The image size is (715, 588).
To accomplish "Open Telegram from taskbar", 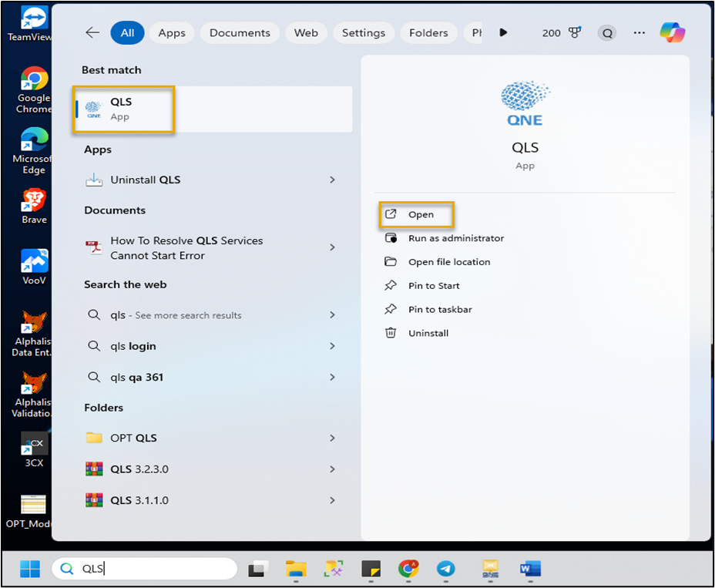I will coord(445,569).
